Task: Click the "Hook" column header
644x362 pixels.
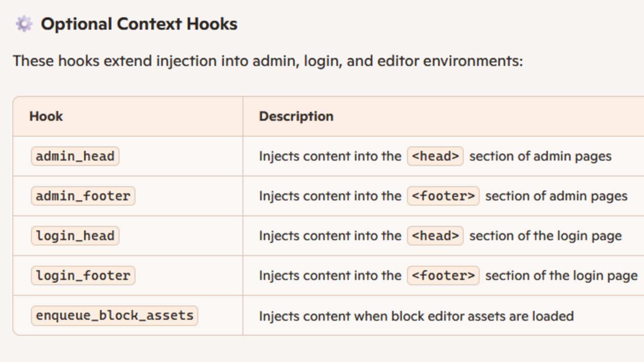Action: pos(46,116)
